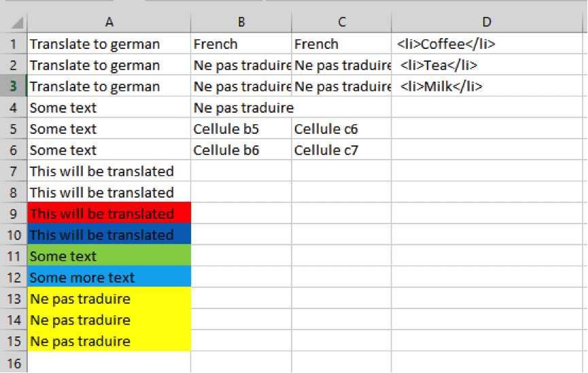Click cell with <li>Coffee</li>
This screenshot has height=373, width=588.
(x=487, y=44)
